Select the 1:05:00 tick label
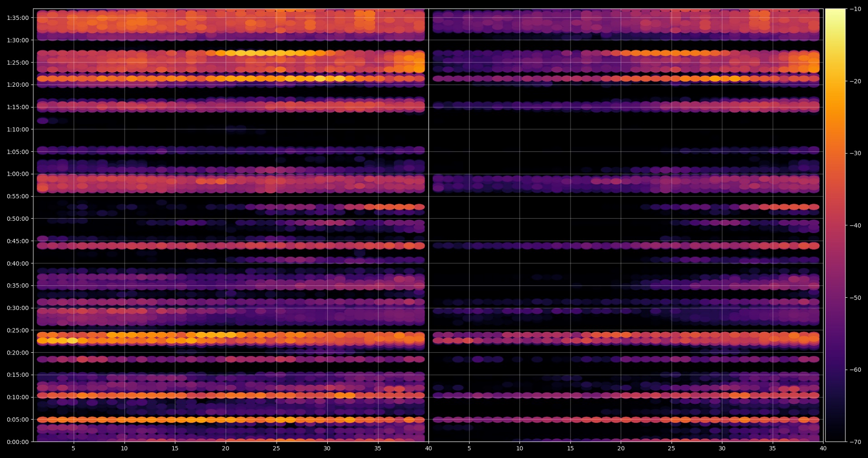 tap(18, 152)
